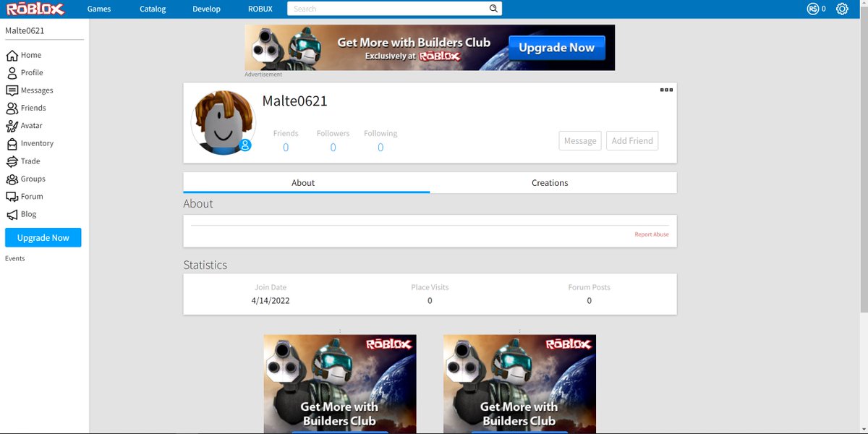
Task: Click the Forum Posts label
Action: 589,287
